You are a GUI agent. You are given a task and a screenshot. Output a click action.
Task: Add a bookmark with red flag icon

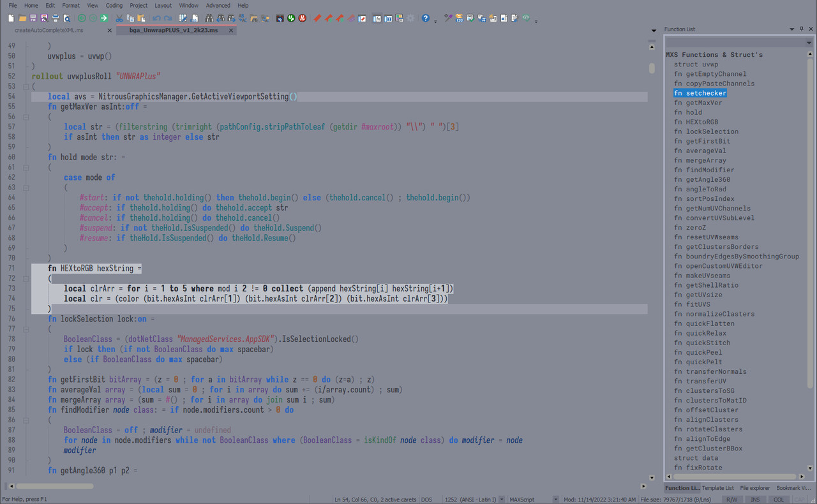point(317,19)
